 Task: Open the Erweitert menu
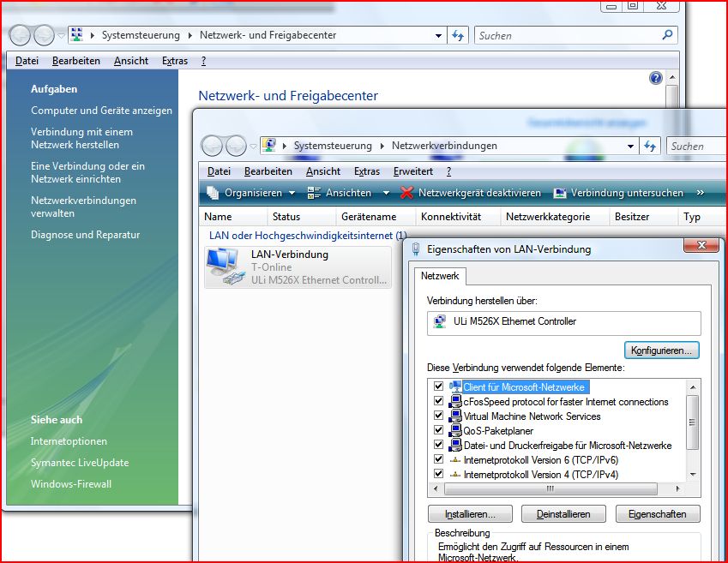[413, 171]
